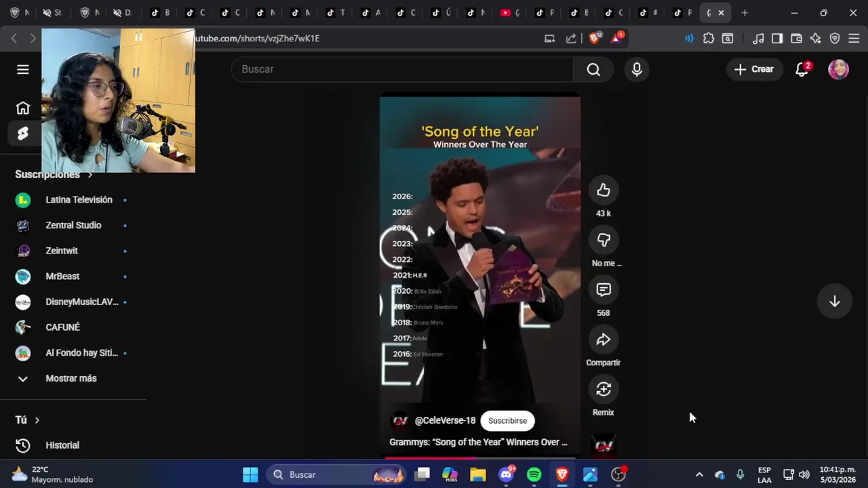Open the weather widget 22°C

(53, 474)
